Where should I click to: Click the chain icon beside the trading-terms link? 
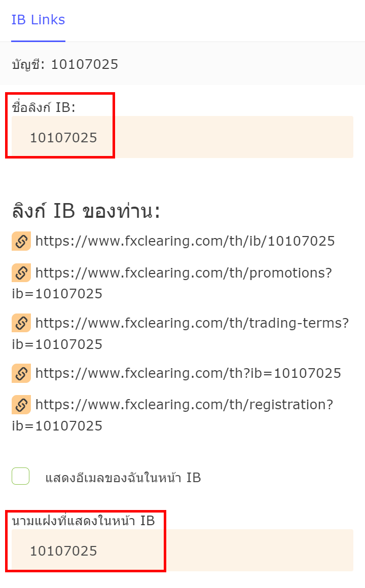coord(21,323)
